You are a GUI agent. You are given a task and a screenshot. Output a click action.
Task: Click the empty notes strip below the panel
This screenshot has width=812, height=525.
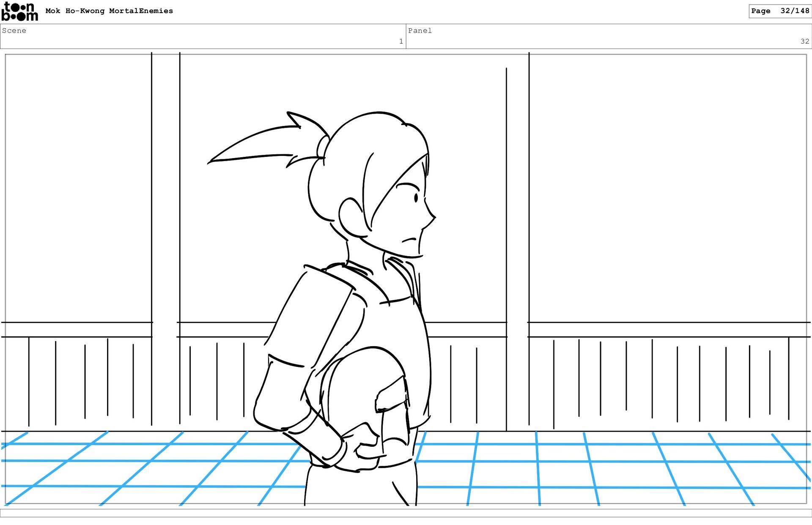(x=406, y=513)
